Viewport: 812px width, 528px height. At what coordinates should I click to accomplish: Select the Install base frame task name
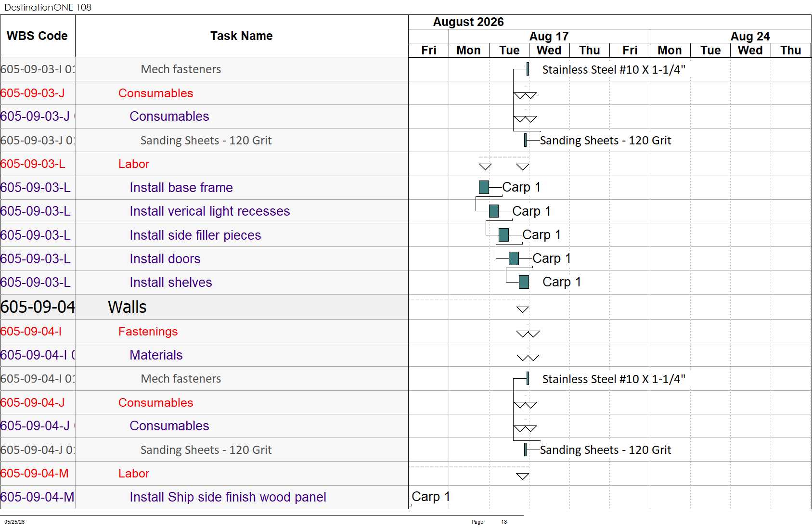[181, 188]
